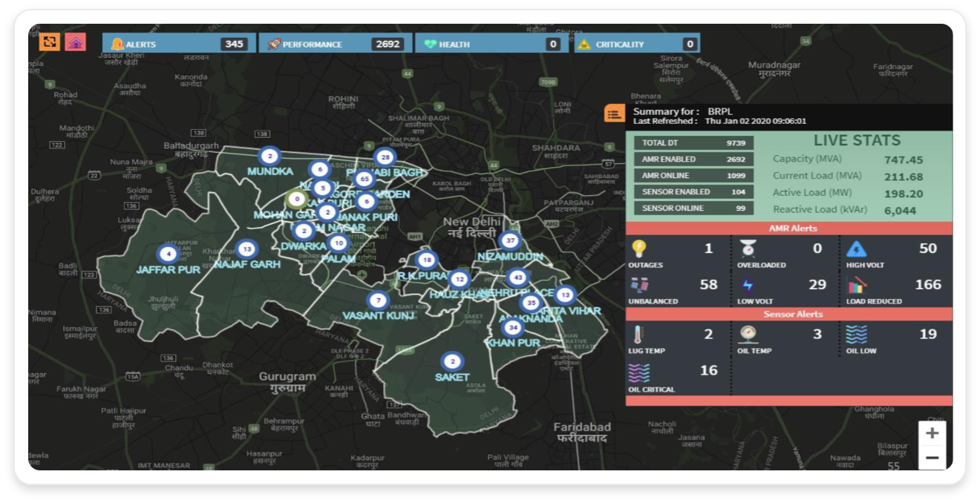Click the High Volt triangle icon
980x503 pixels.
[856, 249]
